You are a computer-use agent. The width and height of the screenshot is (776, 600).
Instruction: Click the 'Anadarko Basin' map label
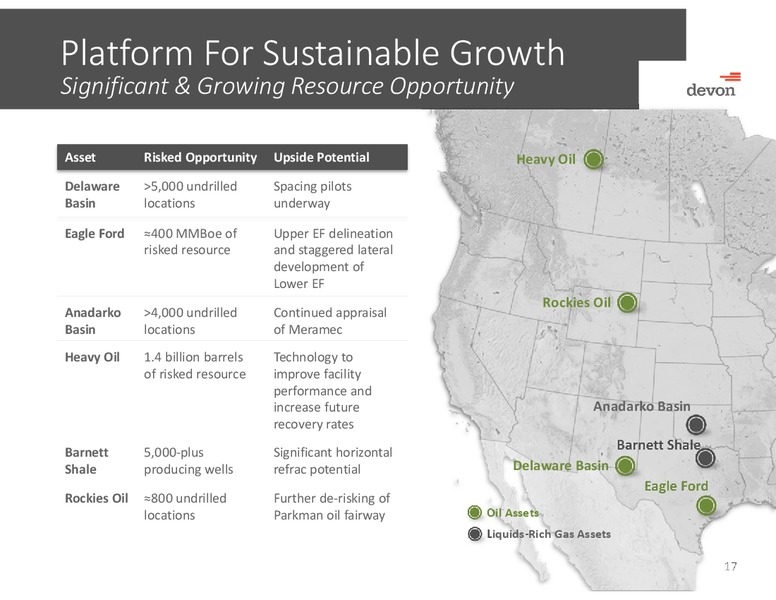[642, 406]
